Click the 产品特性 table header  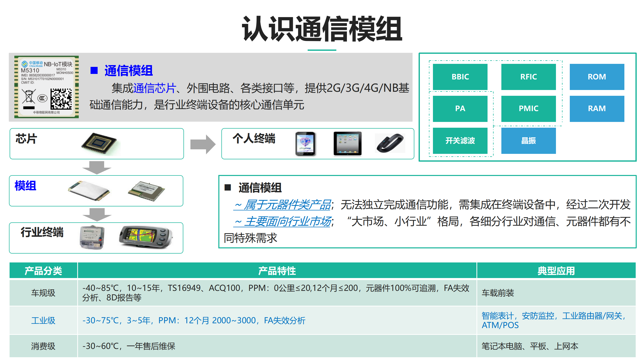[277, 271]
